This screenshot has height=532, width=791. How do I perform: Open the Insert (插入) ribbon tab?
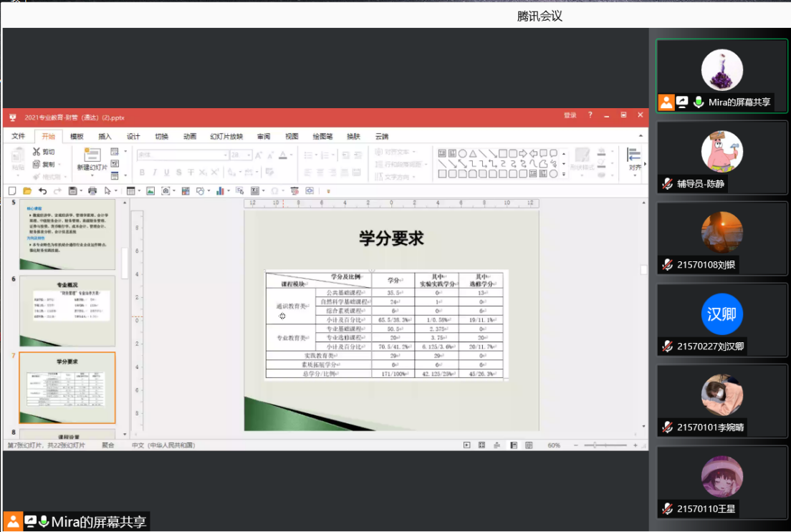tap(105, 136)
